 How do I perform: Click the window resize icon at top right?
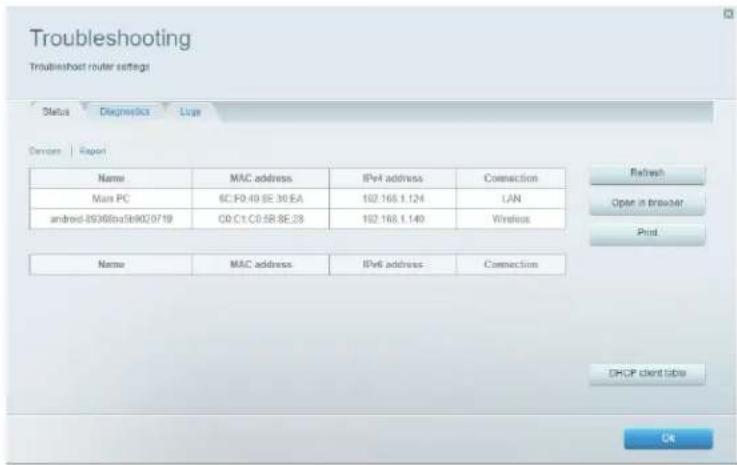728,14
